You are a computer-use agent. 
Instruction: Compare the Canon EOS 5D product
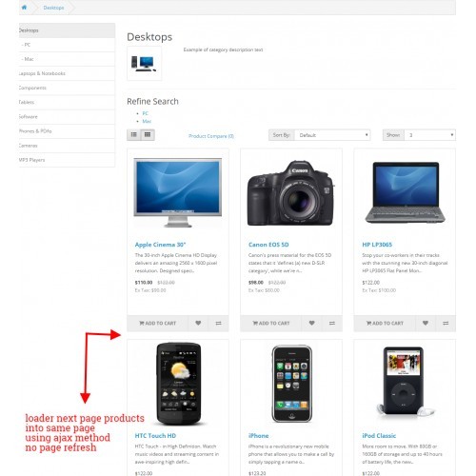coord(332,323)
